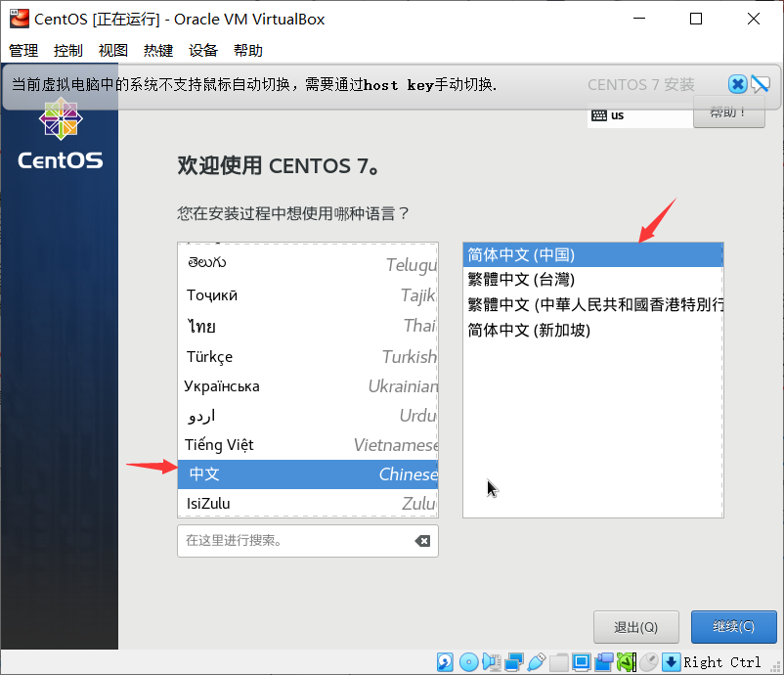Open the blue arrow dropdown beside Right Ctrl
Viewport: 784px width, 675px height.
[671, 662]
